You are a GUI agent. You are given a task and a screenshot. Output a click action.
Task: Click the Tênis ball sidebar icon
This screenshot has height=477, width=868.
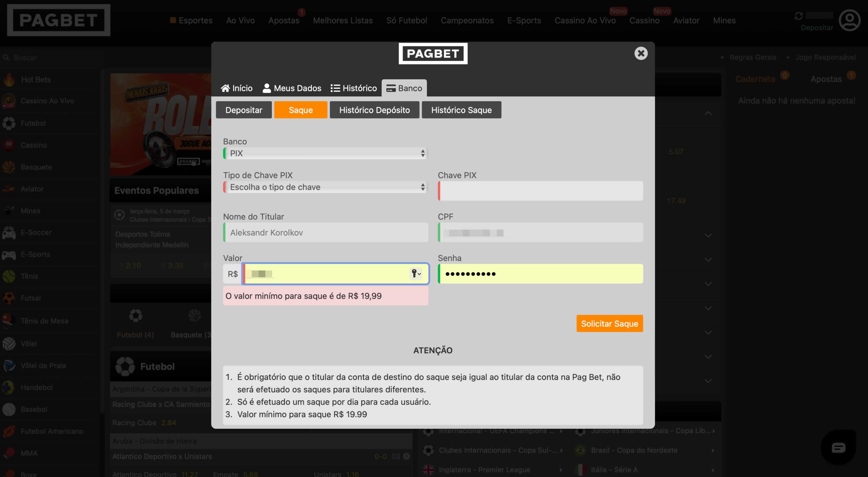(9, 276)
